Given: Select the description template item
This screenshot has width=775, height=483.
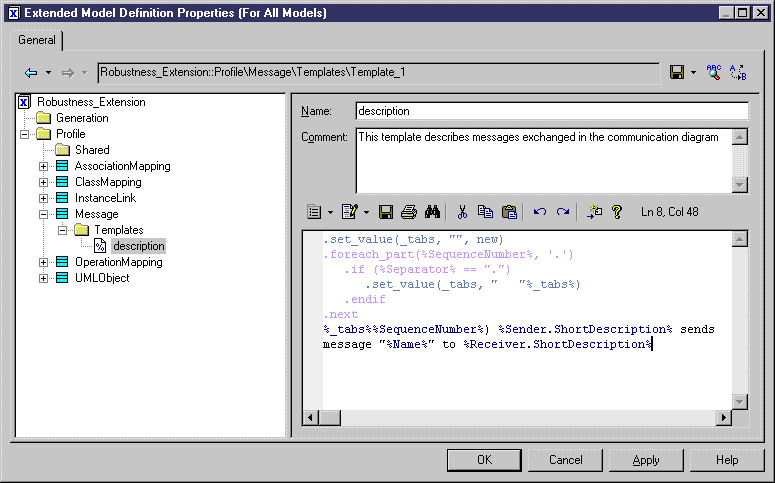Looking at the screenshot, I should pyautogui.click(x=138, y=246).
